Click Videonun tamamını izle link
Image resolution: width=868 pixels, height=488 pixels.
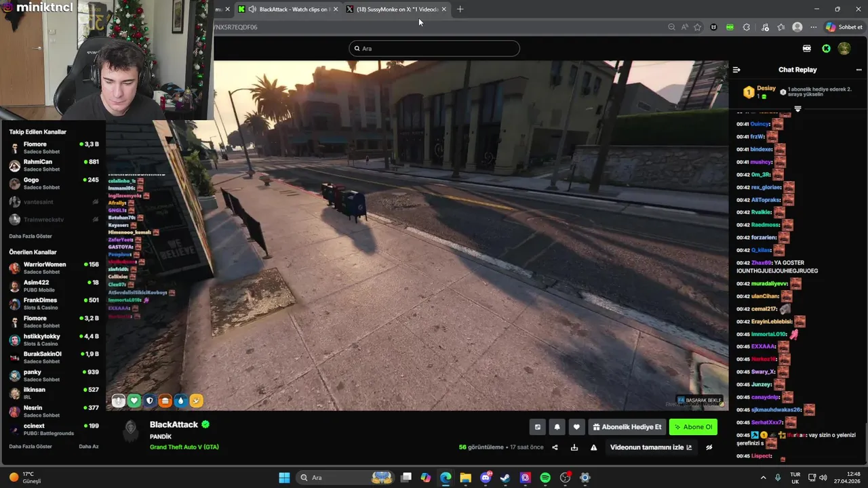tap(651, 447)
